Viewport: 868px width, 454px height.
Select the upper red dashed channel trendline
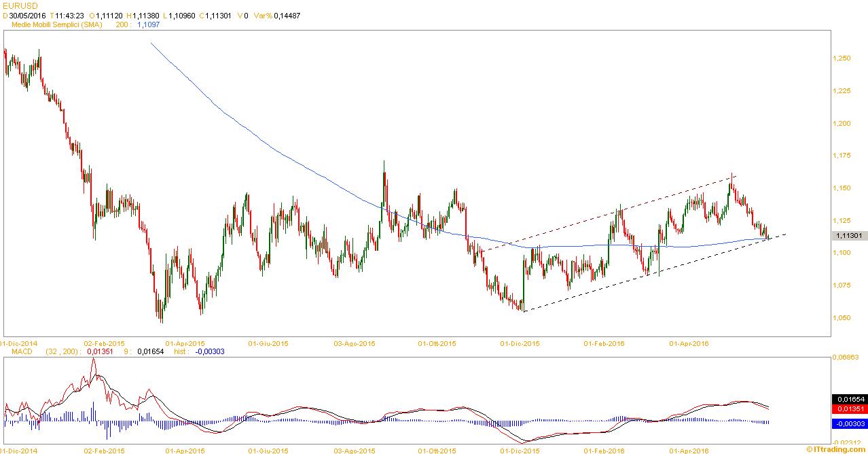[611, 213]
